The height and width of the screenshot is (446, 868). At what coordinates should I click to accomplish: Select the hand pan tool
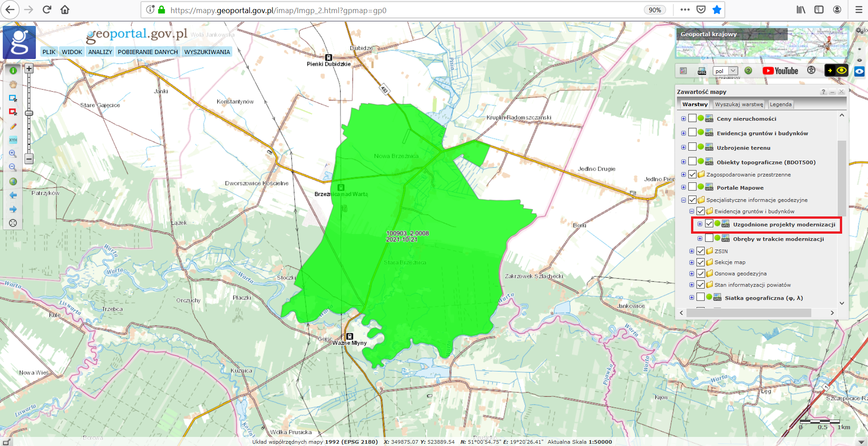tap(13, 84)
